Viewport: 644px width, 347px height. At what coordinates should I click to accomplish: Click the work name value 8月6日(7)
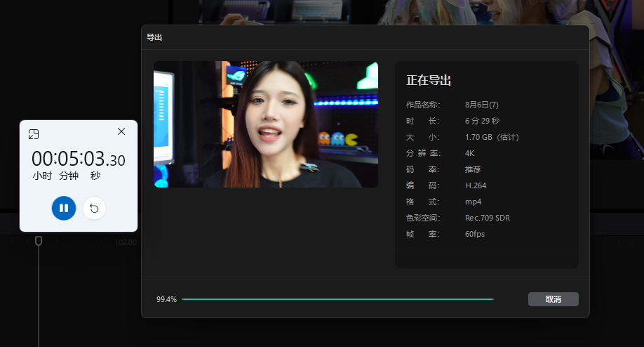point(482,105)
